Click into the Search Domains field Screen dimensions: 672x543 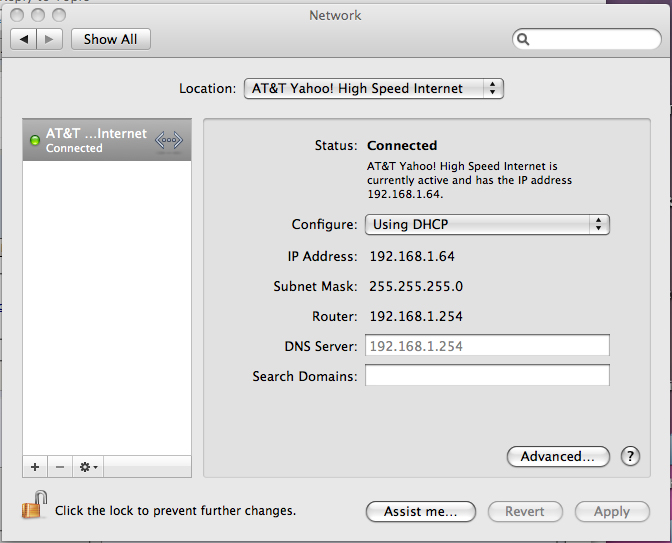coord(487,375)
